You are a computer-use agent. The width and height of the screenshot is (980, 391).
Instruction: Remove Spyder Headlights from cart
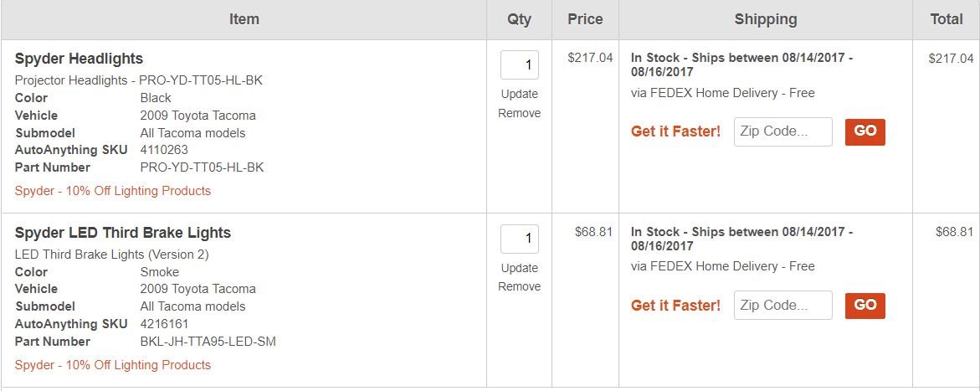pyautogui.click(x=520, y=113)
